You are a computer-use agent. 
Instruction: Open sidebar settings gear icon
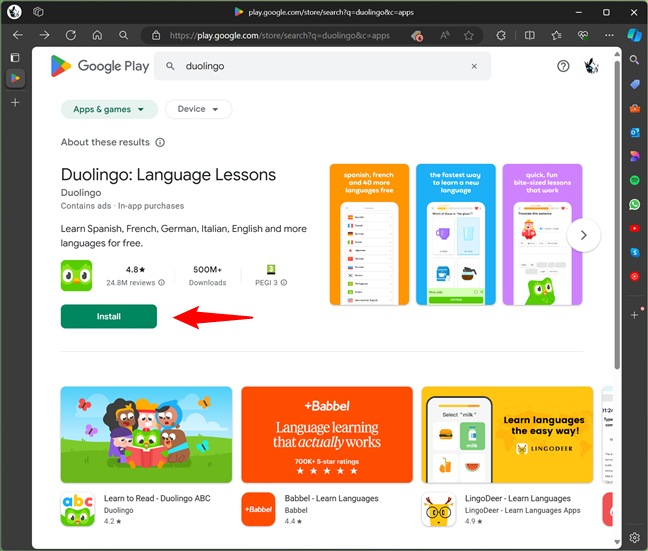point(635,537)
